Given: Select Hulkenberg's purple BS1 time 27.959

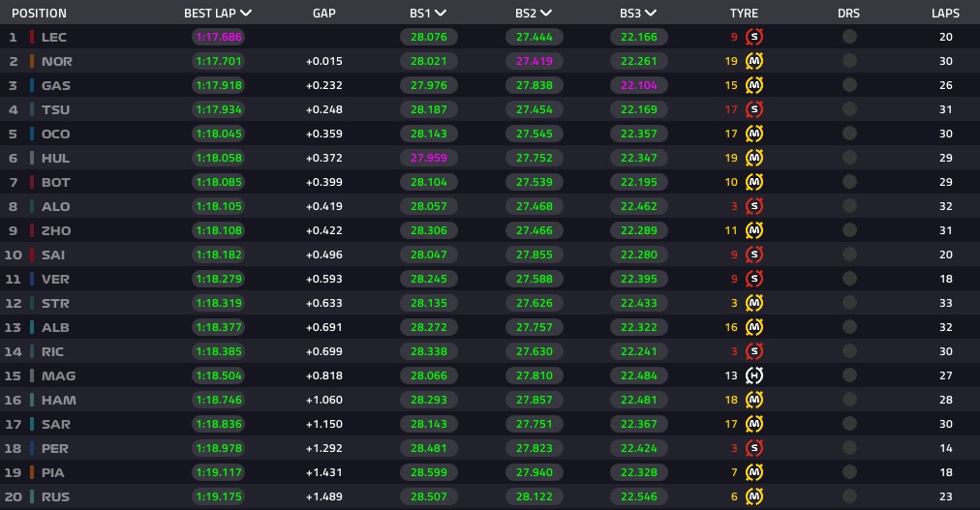Looking at the screenshot, I should click(429, 158).
